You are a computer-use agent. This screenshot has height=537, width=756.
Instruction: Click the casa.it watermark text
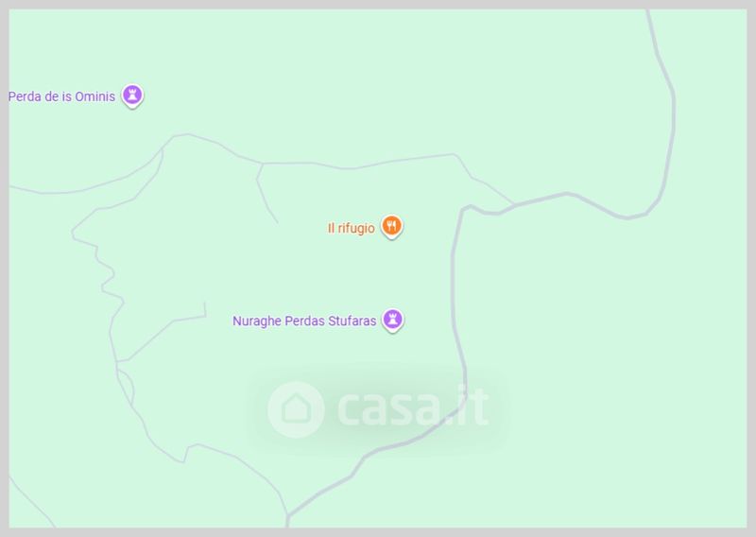413,408
